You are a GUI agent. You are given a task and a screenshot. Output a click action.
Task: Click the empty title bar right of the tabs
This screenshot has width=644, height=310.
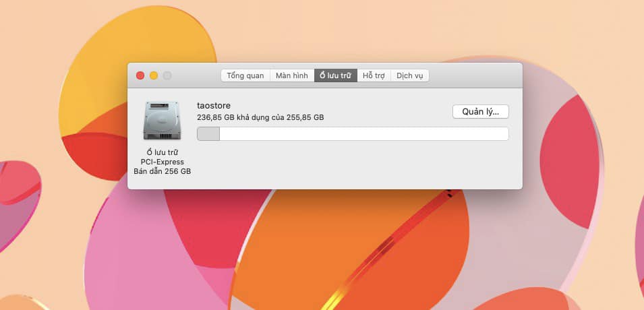coord(472,75)
